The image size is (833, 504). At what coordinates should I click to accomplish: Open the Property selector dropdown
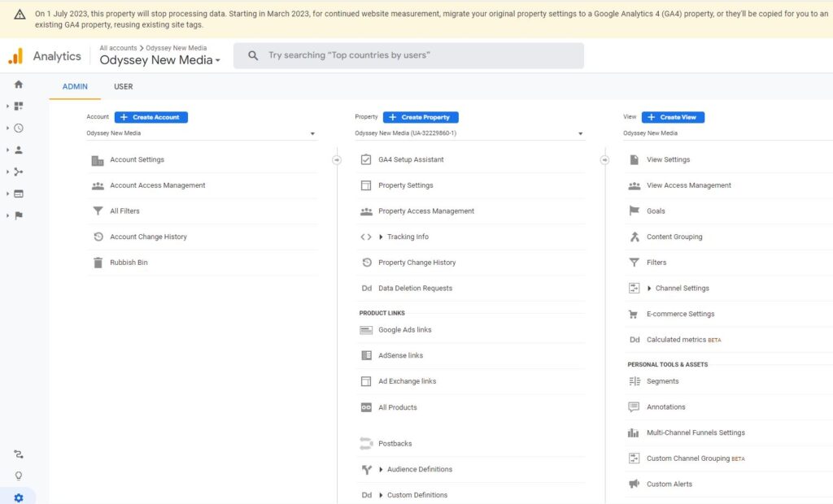470,133
